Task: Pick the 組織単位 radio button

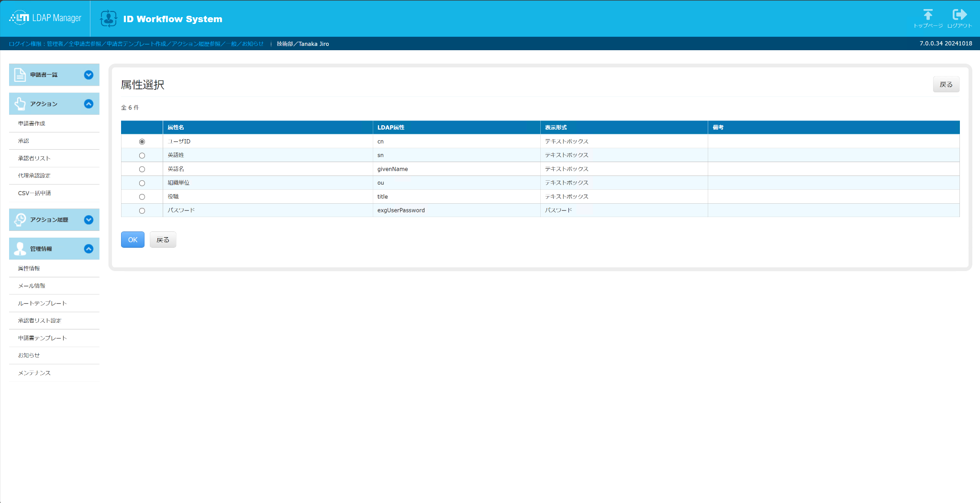Action: [x=142, y=183]
